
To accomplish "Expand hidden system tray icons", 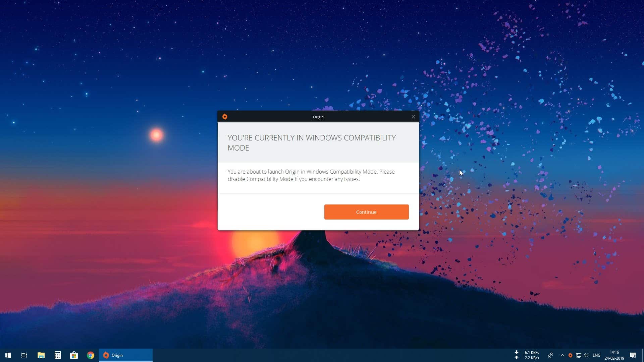I will [562, 355].
